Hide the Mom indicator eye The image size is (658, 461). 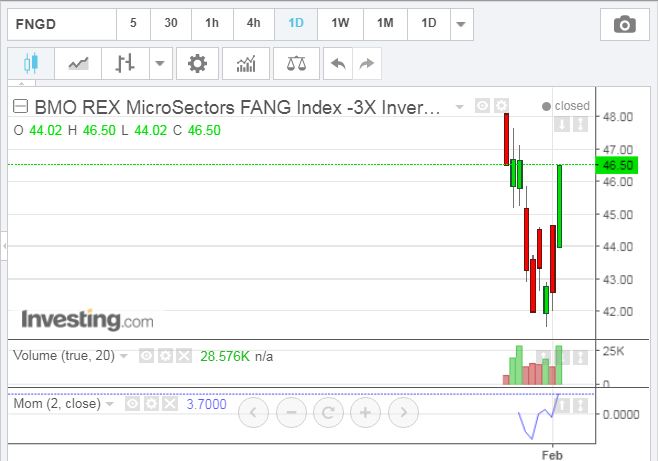pyautogui.click(x=132, y=404)
